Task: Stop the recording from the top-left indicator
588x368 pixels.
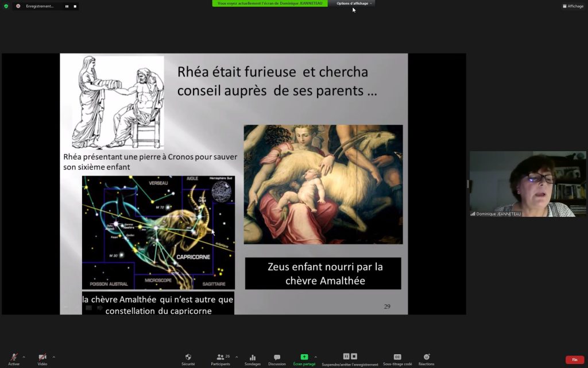Action: coord(75,6)
